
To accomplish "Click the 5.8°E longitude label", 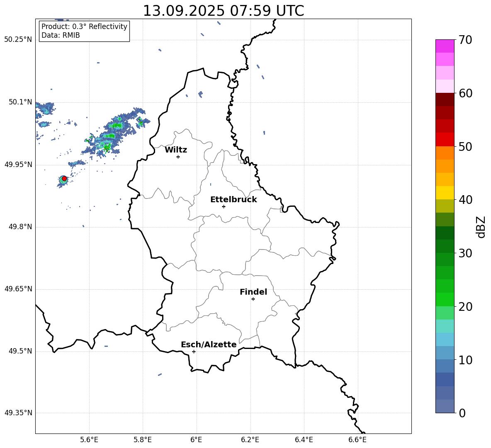I will [x=143, y=440].
